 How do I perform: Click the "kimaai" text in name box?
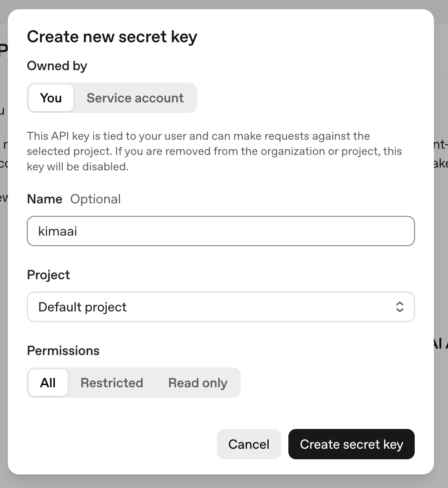pos(58,231)
